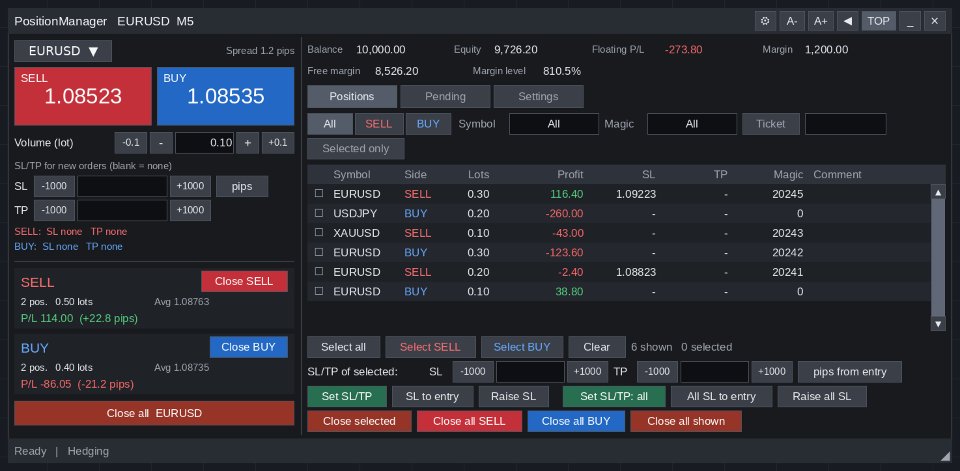Screen dimensions: 960x471
Task: Click the Select SELL button
Action: [x=430, y=347]
